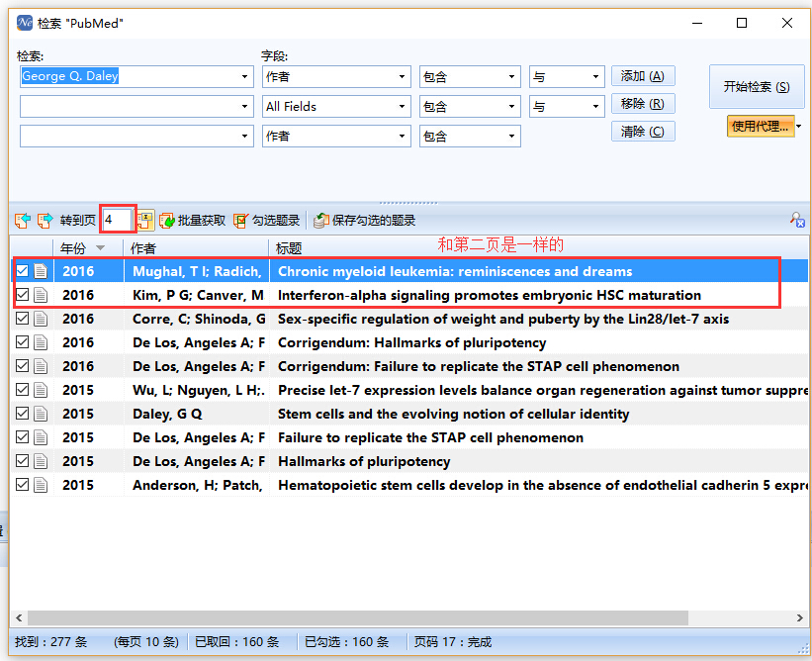Screen dimensions: 812x661
Task: Click the find-in-results icon at toolbar right
Action: [x=797, y=220]
